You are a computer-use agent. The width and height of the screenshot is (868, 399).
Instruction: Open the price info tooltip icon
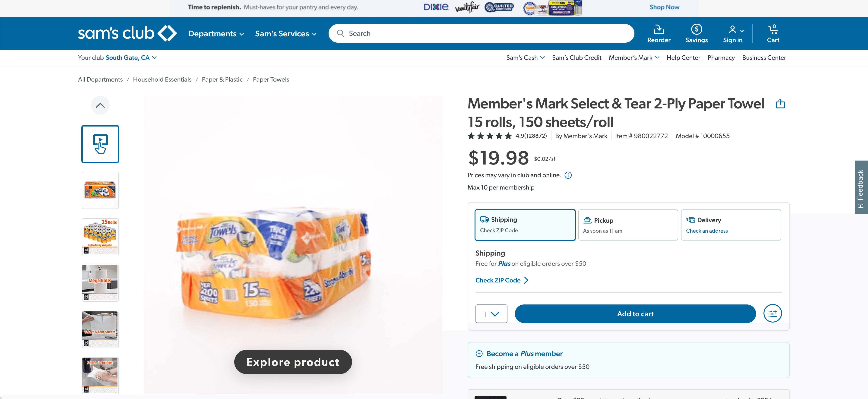(568, 175)
